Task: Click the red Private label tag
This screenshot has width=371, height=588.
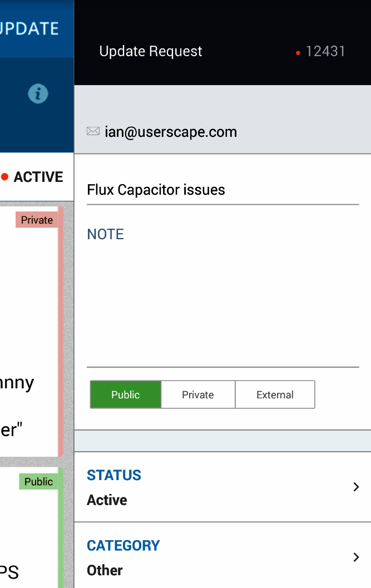Action: coord(37,220)
